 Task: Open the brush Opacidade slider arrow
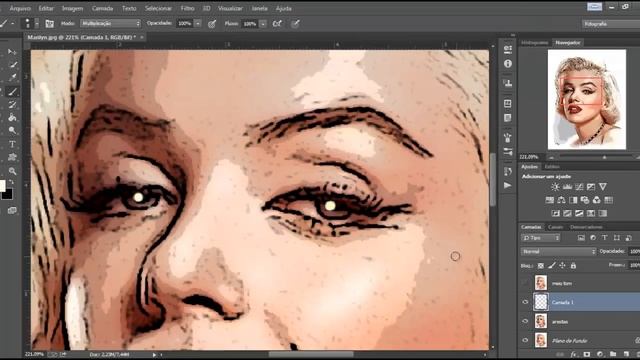point(198,24)
